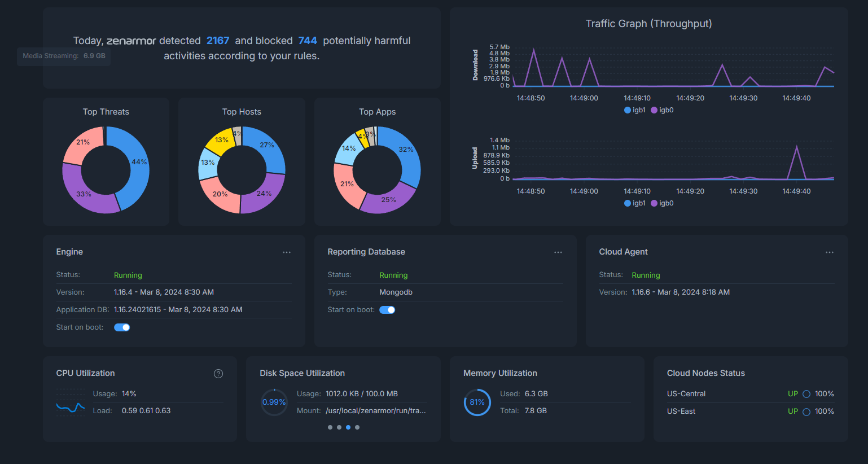The height and width of the screenshot is (464, 868).
Task: Toggle Engine start on boot switch
Action: point(122,327)
